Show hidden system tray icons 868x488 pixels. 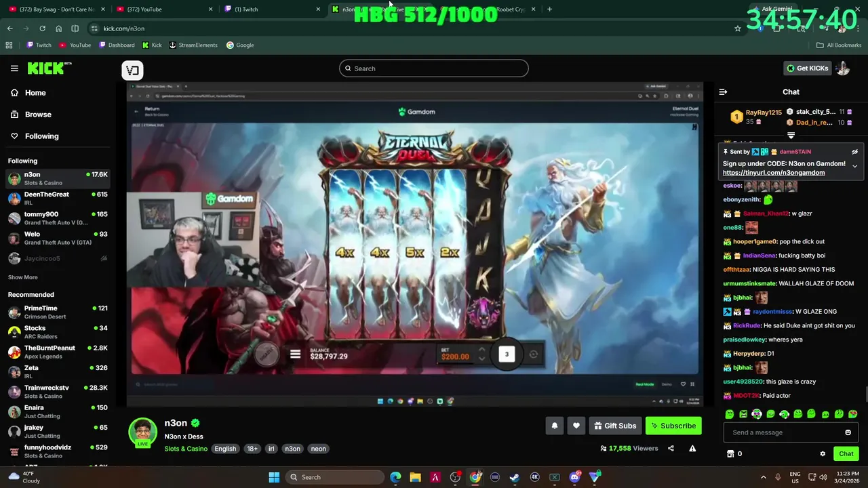pos(763,477)
